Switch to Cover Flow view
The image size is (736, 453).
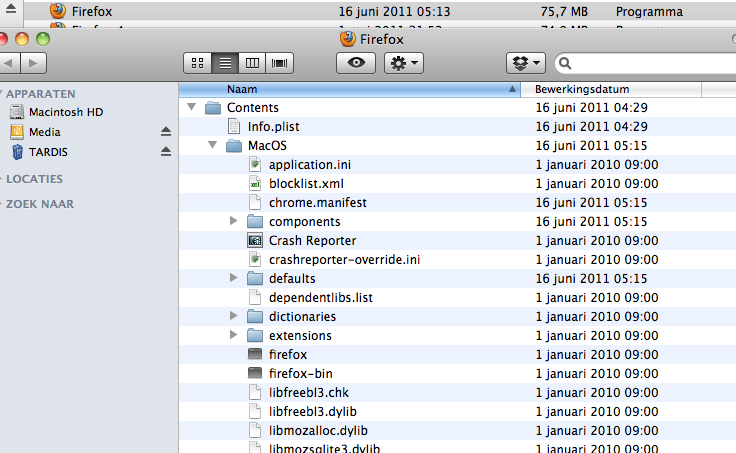(279, 63)
